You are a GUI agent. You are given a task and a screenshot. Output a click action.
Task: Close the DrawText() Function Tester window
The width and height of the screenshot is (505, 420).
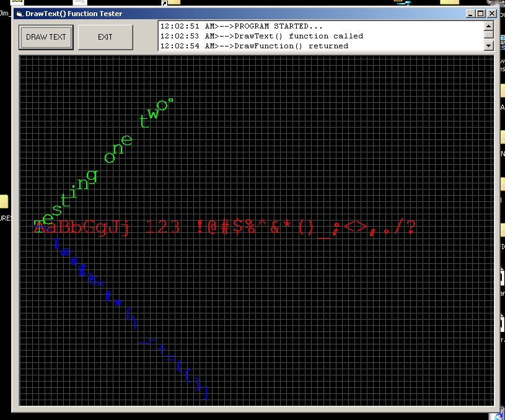[492, 14]
